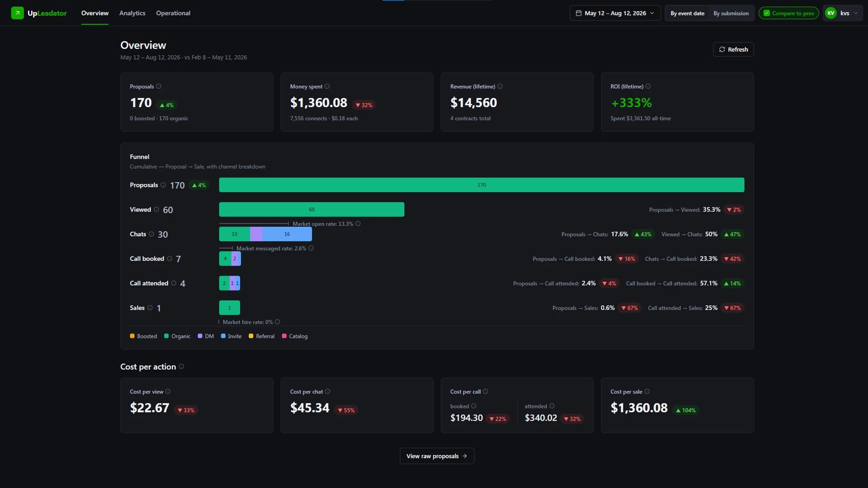Select By submission mode
The width and height of the screenshot is (868, 488).
click(x=731, y=13)
